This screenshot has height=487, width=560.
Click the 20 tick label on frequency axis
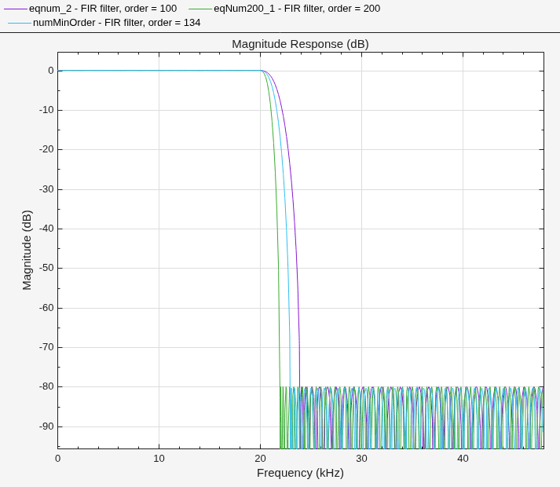(260, 458)
